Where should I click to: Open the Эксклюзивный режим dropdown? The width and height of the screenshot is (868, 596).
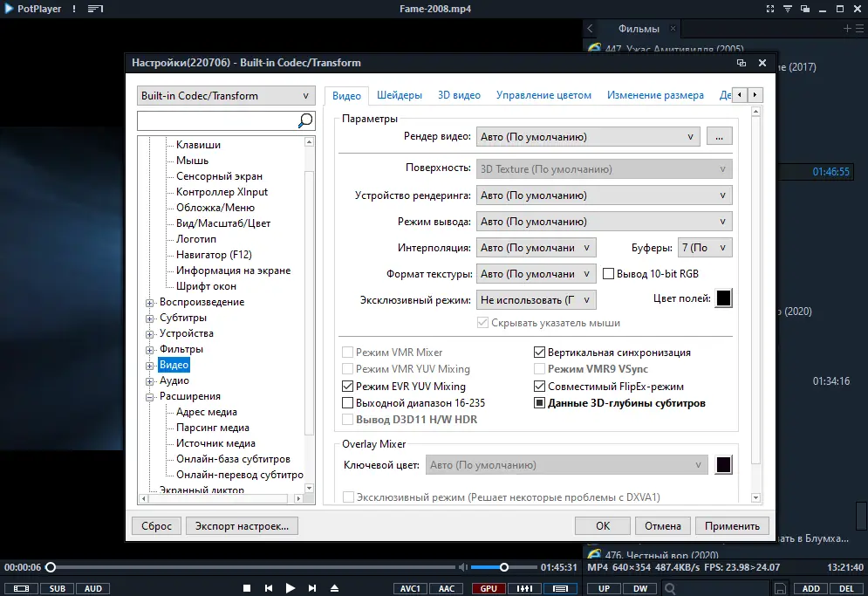536,299
